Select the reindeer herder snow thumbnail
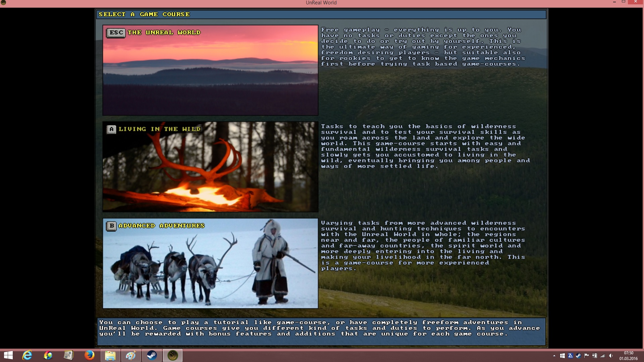The image size is (644, 362). [x=210, y=263]
